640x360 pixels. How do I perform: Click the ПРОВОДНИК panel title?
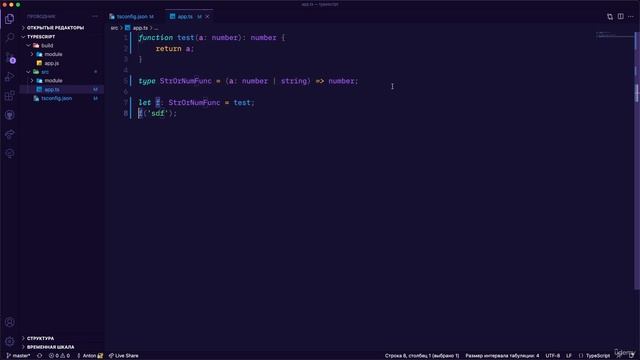click(x=41, y=16)
